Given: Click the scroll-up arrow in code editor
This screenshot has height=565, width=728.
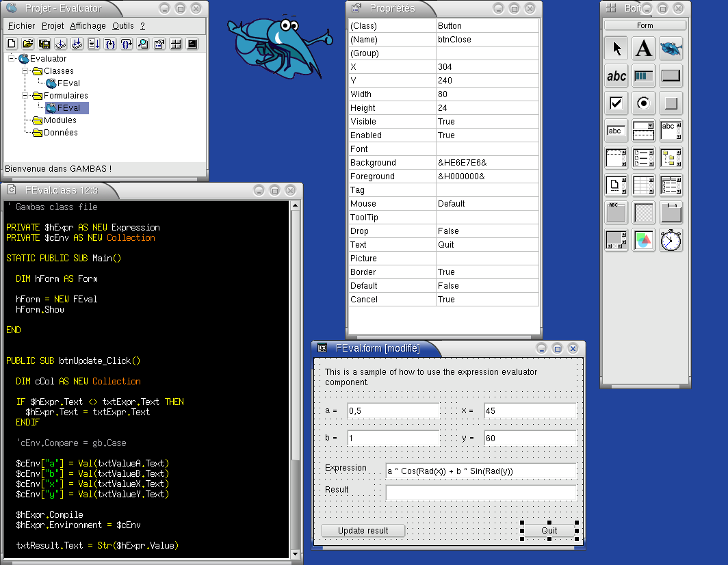Looking at the screenshot, I should (295, 205).
